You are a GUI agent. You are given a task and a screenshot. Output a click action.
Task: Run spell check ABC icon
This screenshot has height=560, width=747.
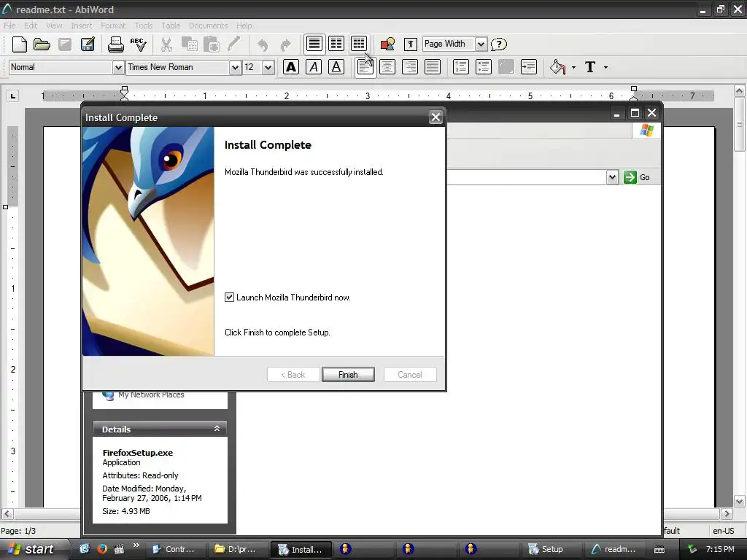(x=138, y=44)
